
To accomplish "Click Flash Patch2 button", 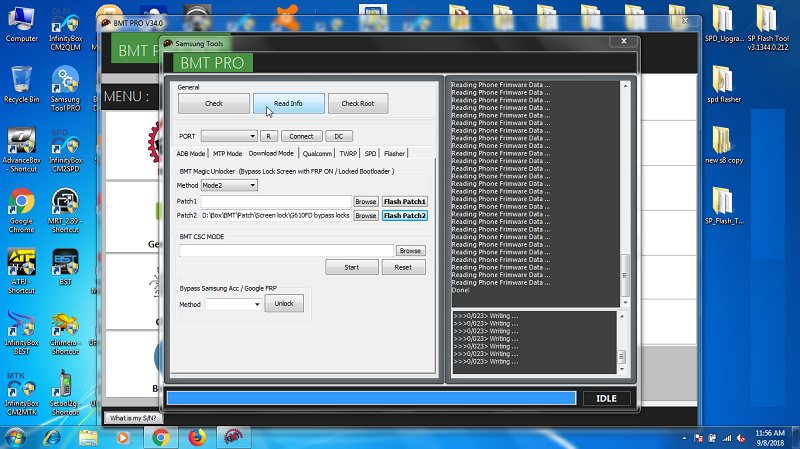I will coord(405,216).
